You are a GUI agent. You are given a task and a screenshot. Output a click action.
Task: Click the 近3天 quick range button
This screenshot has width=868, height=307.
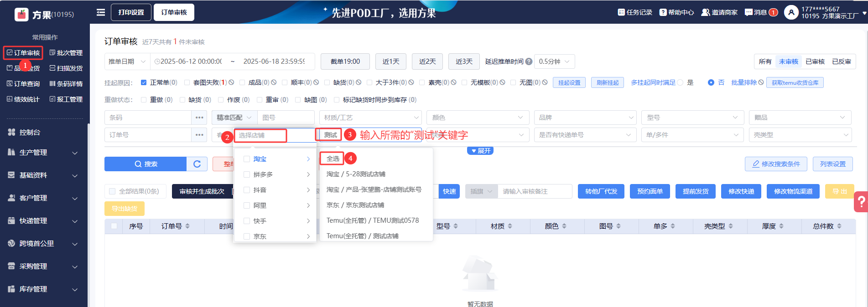(464, 61)
